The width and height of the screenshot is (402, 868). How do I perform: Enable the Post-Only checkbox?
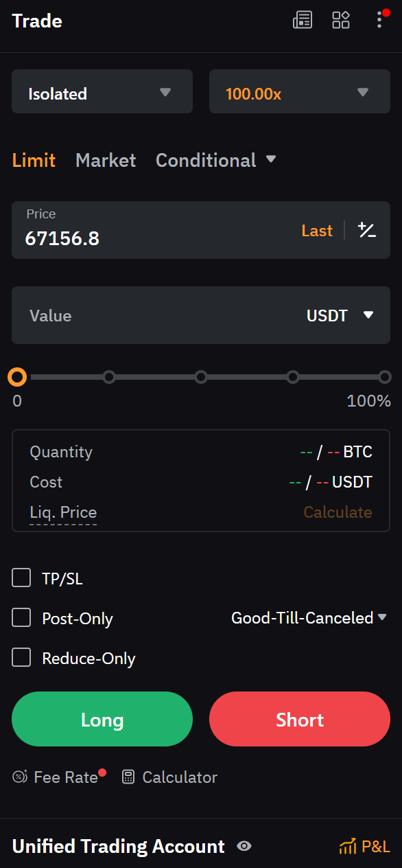(21, 617)
